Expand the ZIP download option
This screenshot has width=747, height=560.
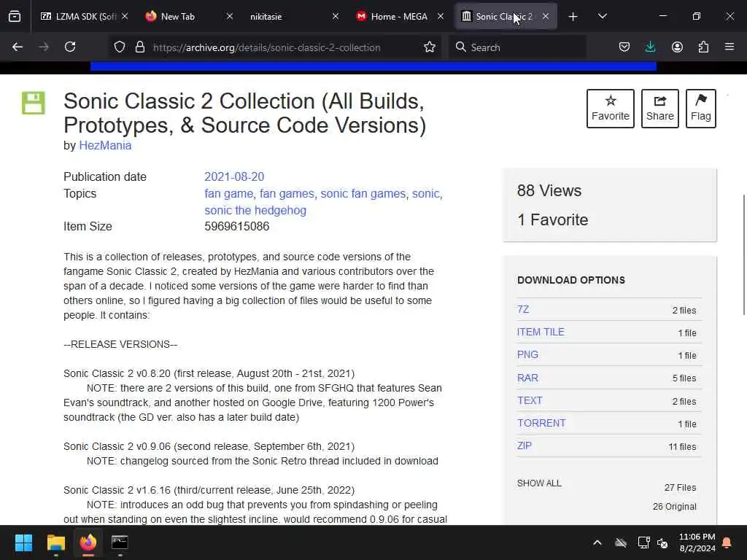pos(525,446)
